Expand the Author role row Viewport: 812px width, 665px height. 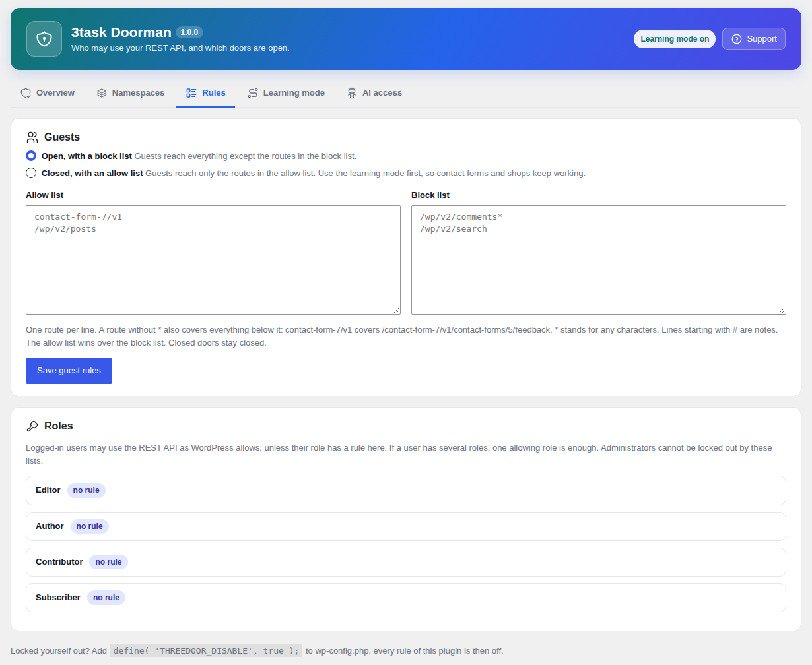(406, 526)
